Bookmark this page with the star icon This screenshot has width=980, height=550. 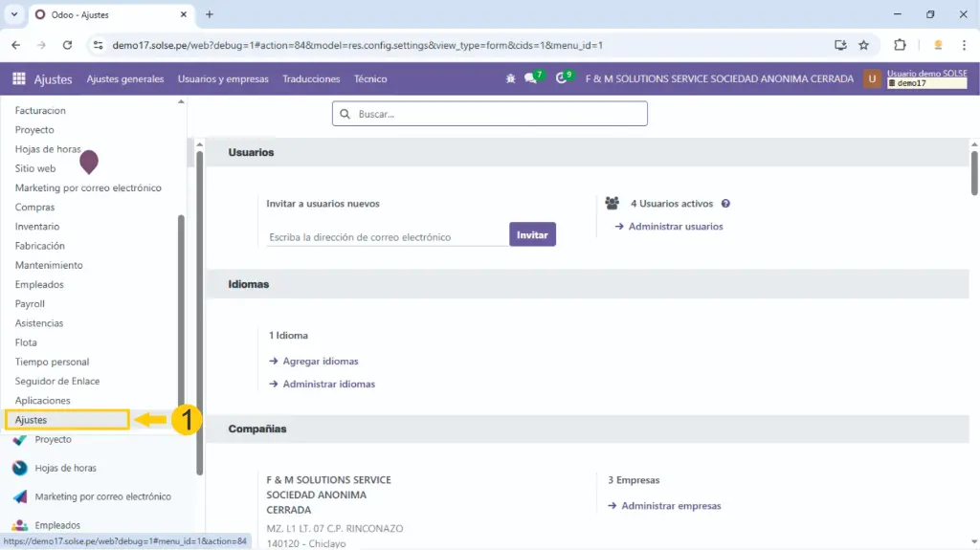coord(863,45)
